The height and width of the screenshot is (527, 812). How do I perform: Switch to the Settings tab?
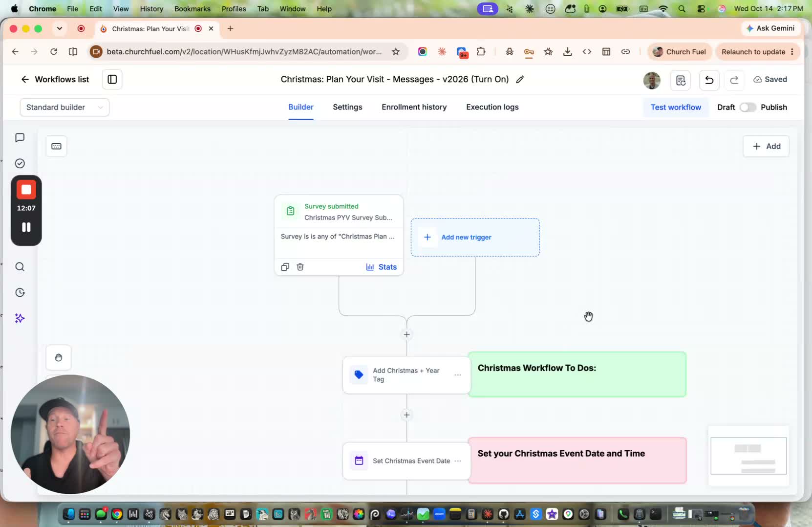coord(347,107)
